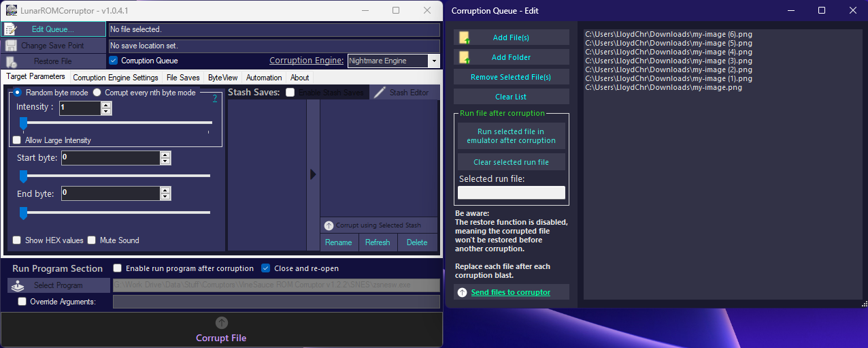Click the Intensity value field
868x348 pixels.
pos(80,108)
